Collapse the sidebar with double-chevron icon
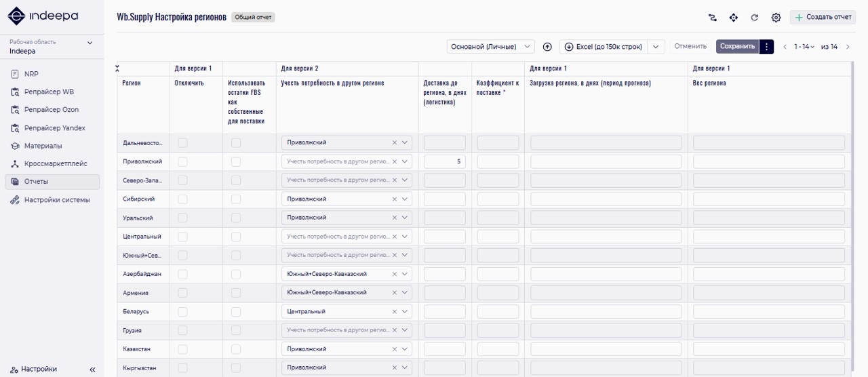The image size is (868, 377). (92, 370)
